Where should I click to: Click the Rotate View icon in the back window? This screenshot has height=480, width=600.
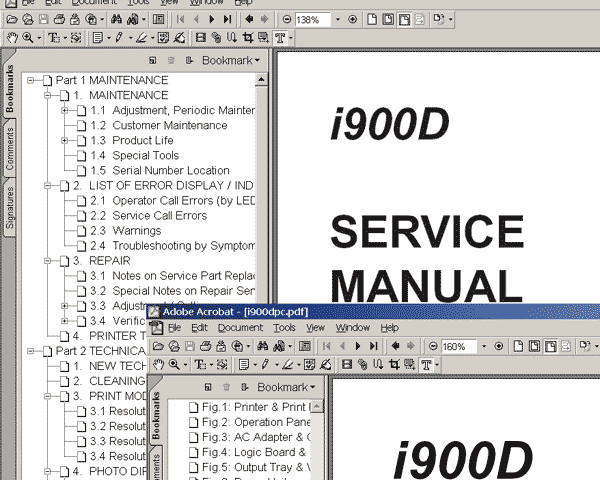pyautogui.click(x=439, y=19)
